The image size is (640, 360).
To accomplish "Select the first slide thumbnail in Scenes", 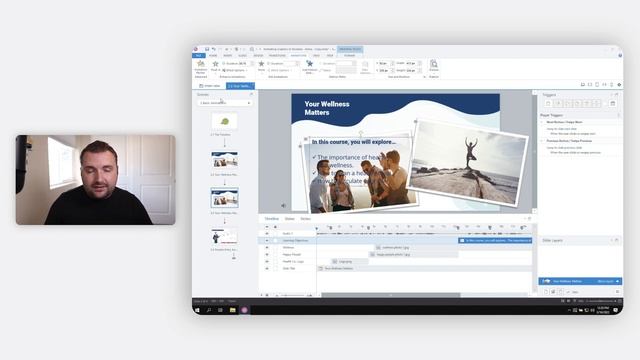I will click(224, 121).
